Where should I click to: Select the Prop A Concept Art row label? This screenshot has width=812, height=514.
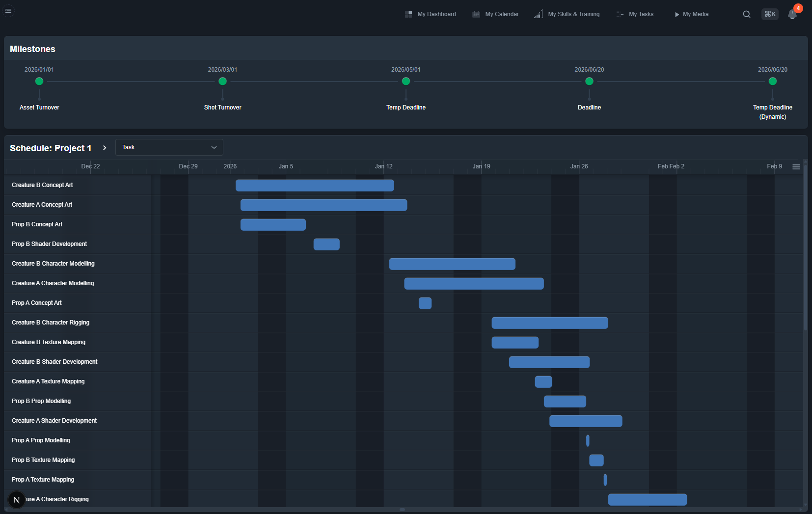36,303
